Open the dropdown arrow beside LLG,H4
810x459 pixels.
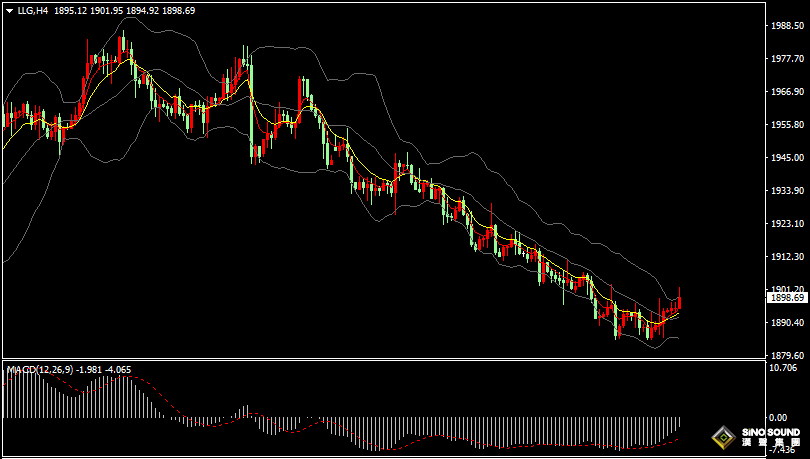pos(9,10)
